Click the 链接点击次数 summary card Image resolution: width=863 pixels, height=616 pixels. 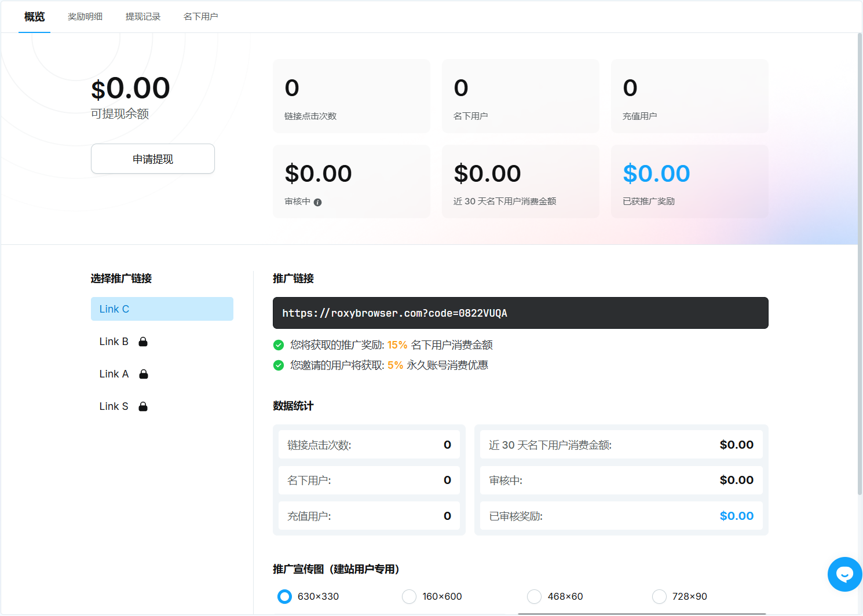[x=352, y=96]
